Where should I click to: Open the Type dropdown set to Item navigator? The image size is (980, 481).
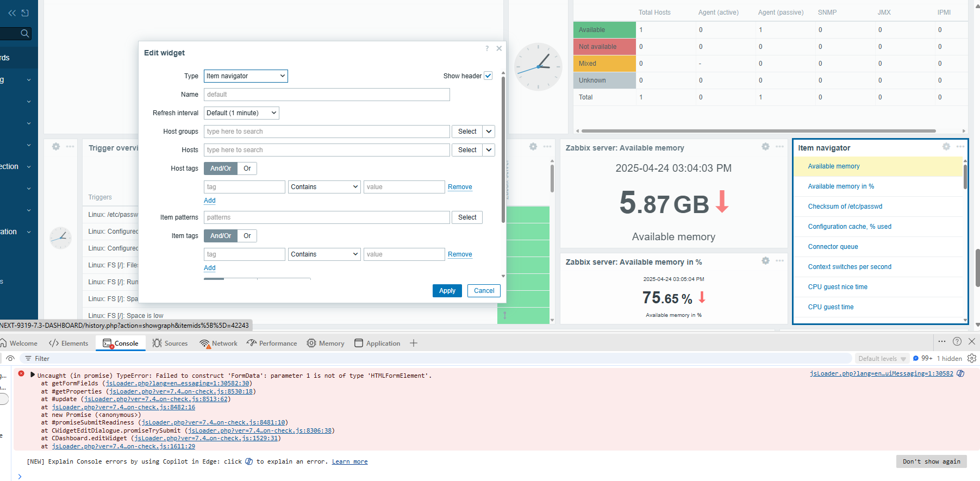[x=246, y=76]
